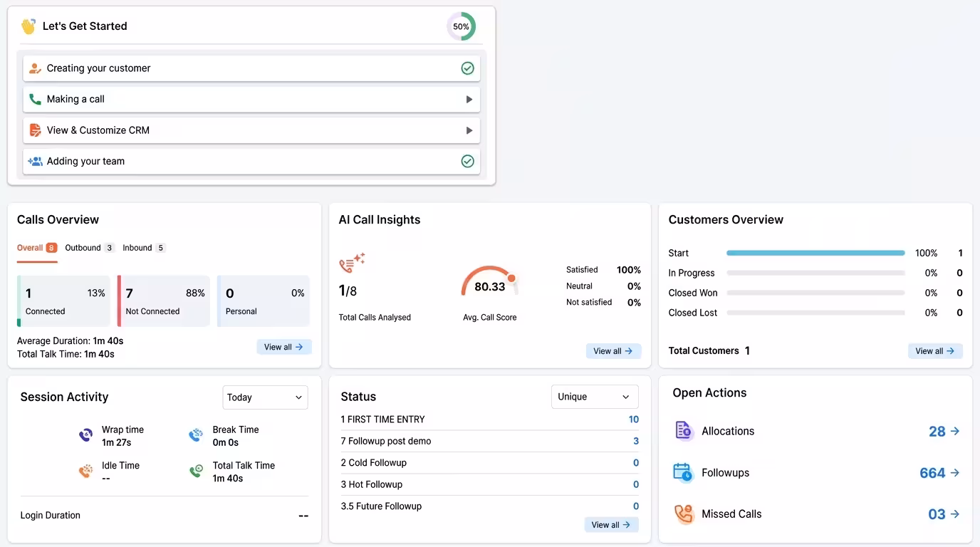Click the 1 FIRST TIME ENTRY status row

tap(490, 420)
